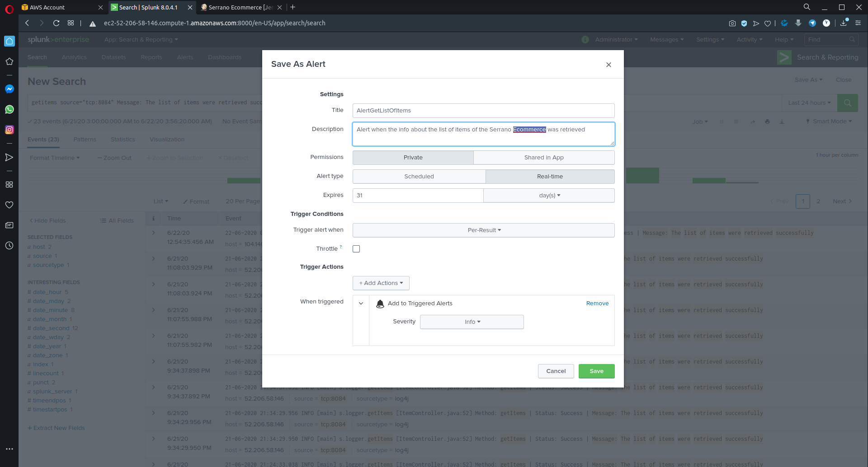868x467 pixels.
Task: Open the Datasets nav tab
Action: coord(114,57)
